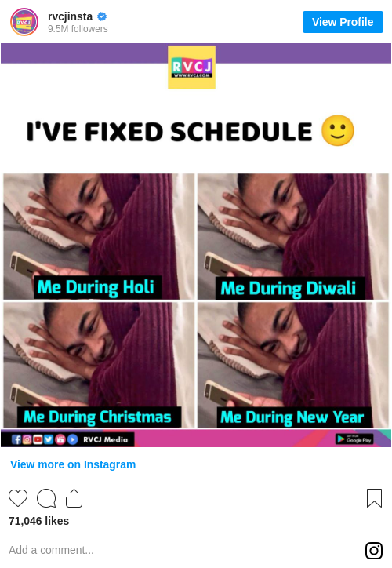Open Instagram logo at bottom right
The image size is (392, 568).
click(x=374, y=551)
